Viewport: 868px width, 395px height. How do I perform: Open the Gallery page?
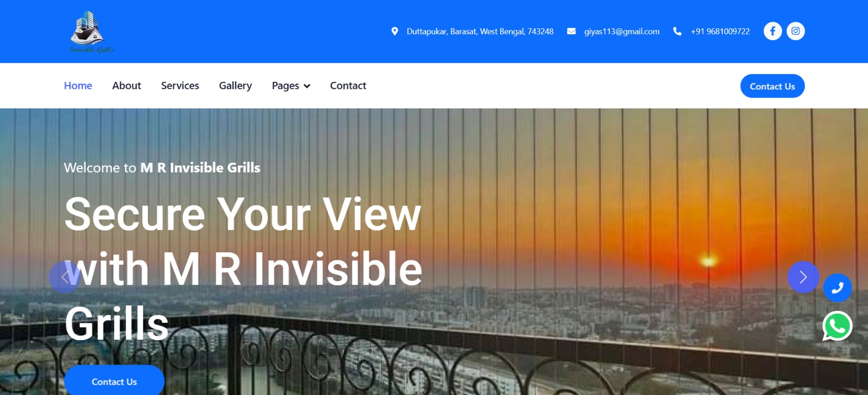(x=235, y=86)
